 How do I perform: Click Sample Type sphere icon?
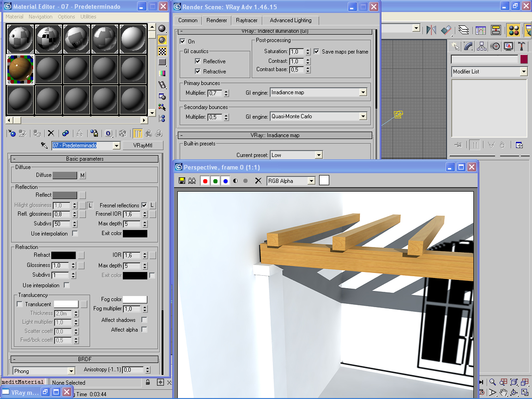(162, 29)
